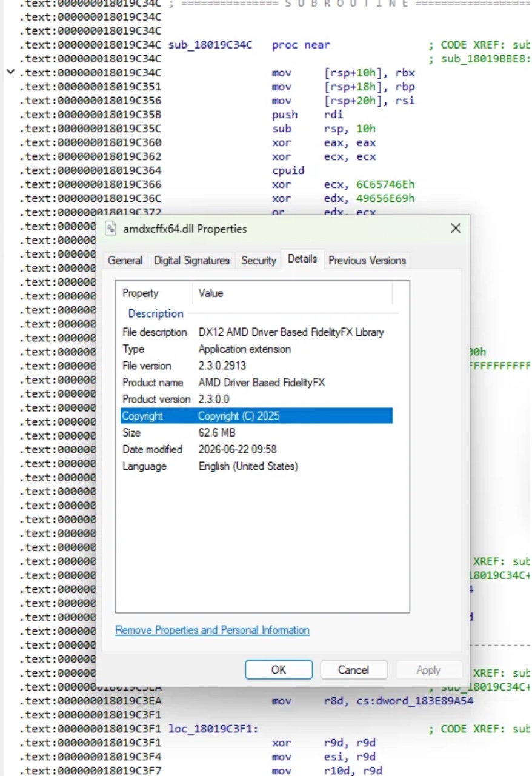The width and height of the screenshot is (532, 776).
Task: Click the mov r10d, r9d instruction
Action: pos(327,771)
